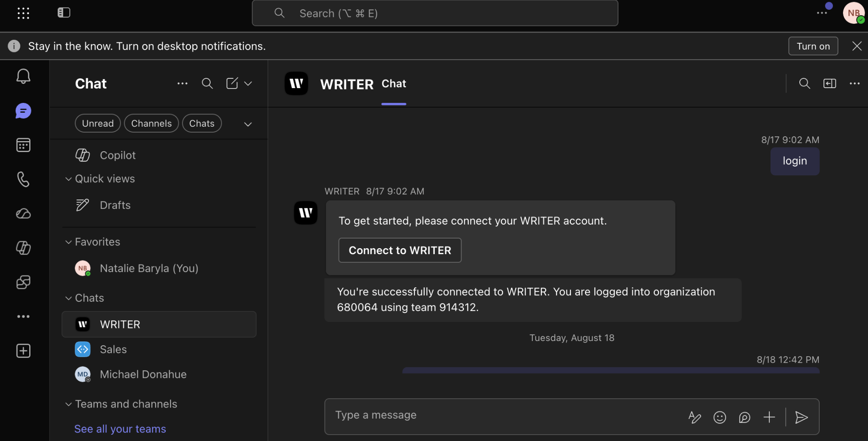Click Turn on notifications button
The image size is (868, 441).
813,46
